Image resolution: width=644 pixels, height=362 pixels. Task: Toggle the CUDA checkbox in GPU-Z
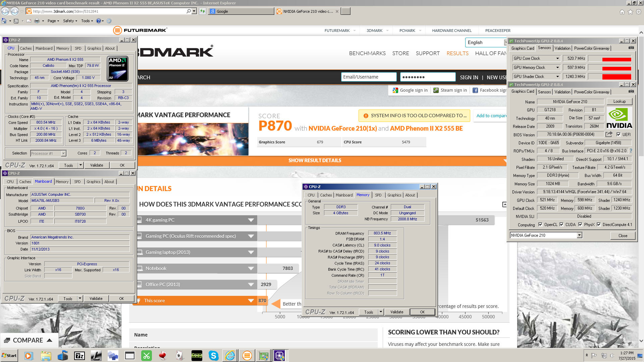click(561, 225)
